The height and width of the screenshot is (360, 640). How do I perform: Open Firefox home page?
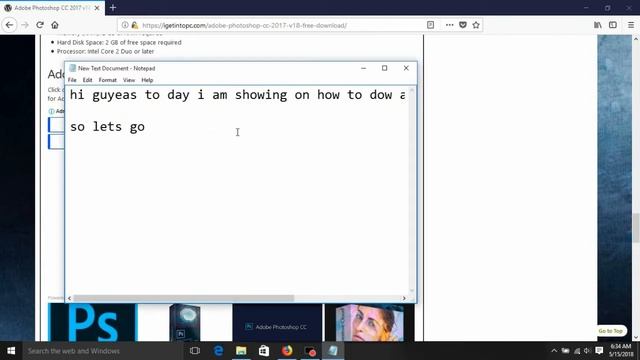coord(55,25)
